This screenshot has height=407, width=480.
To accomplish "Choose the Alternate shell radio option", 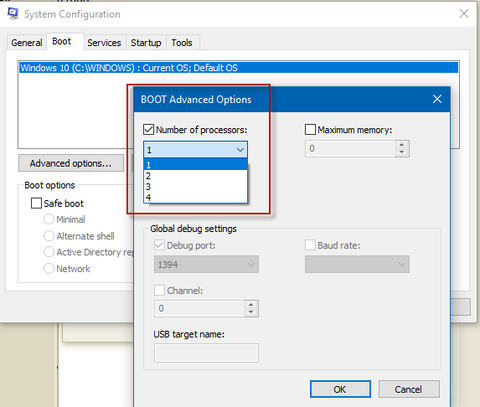I will pos(49,236).
